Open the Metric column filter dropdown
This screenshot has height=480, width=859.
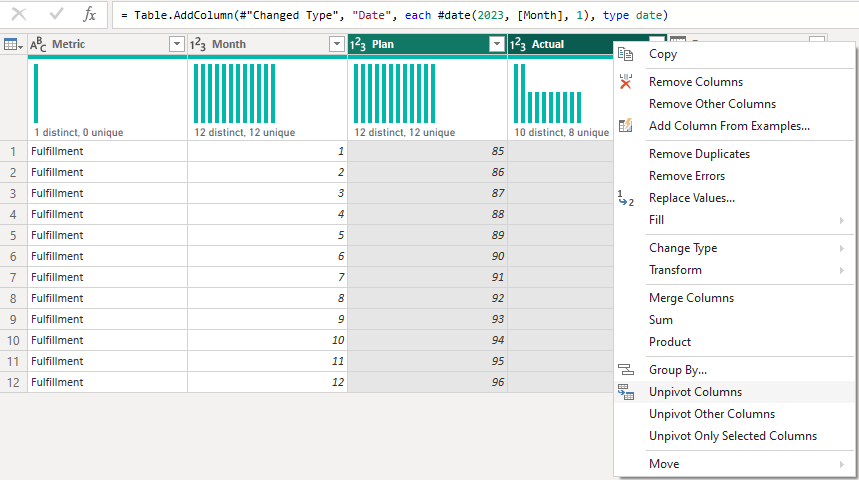coord(176,44)
